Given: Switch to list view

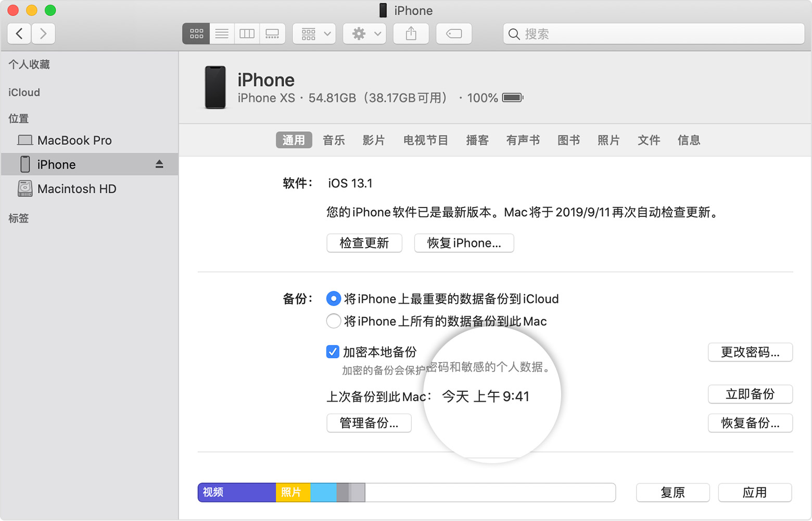Looking at the screenshot, I should (222, 34).
